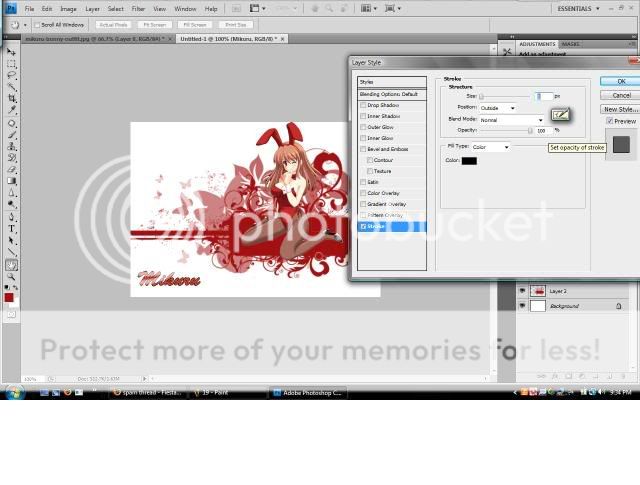Click the black stroke Color swatch
Viewport: 640px width, 485px height.
[x=469, y=161]
